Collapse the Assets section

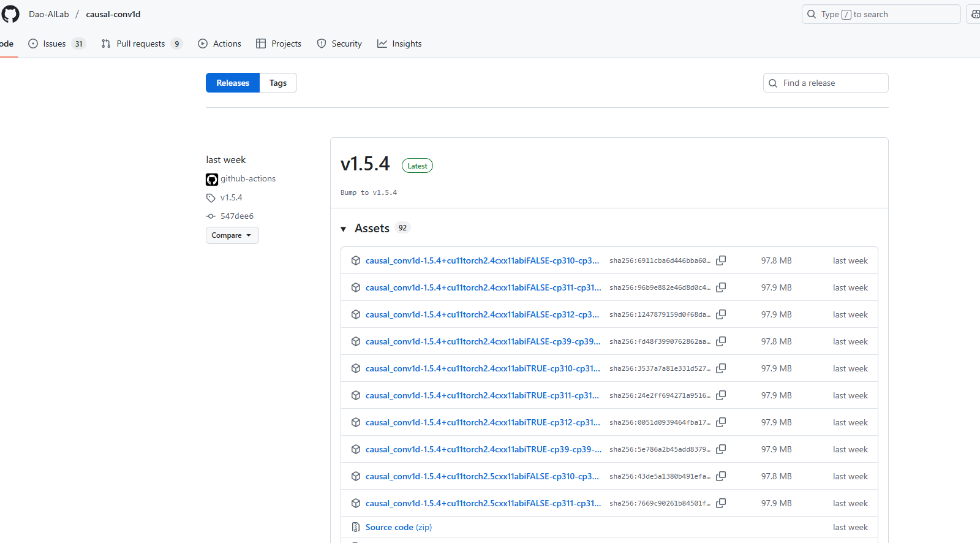coord(344,229)
